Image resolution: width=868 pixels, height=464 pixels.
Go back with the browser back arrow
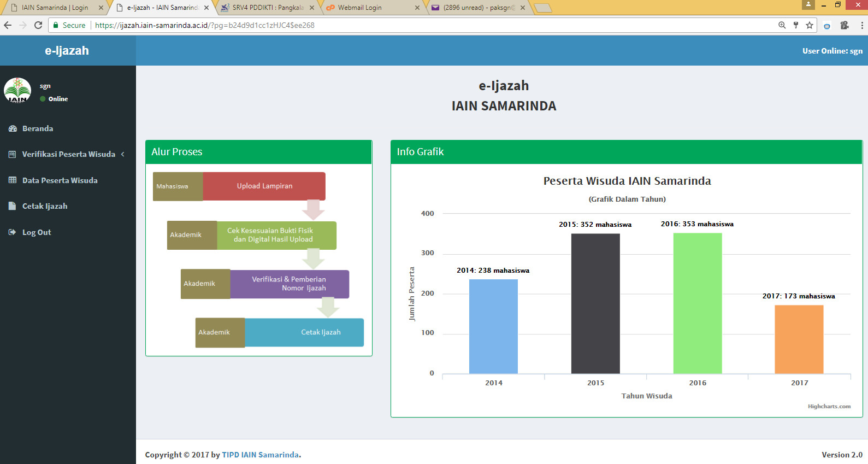point(8,25)
